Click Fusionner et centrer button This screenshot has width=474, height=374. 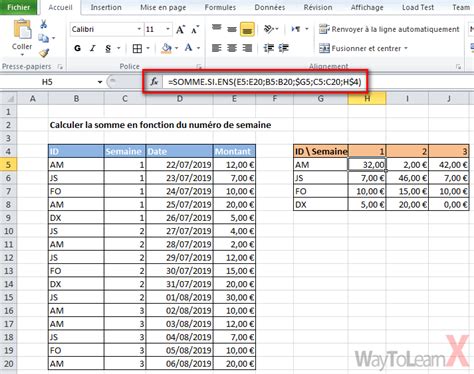click(x=360, y=48)
